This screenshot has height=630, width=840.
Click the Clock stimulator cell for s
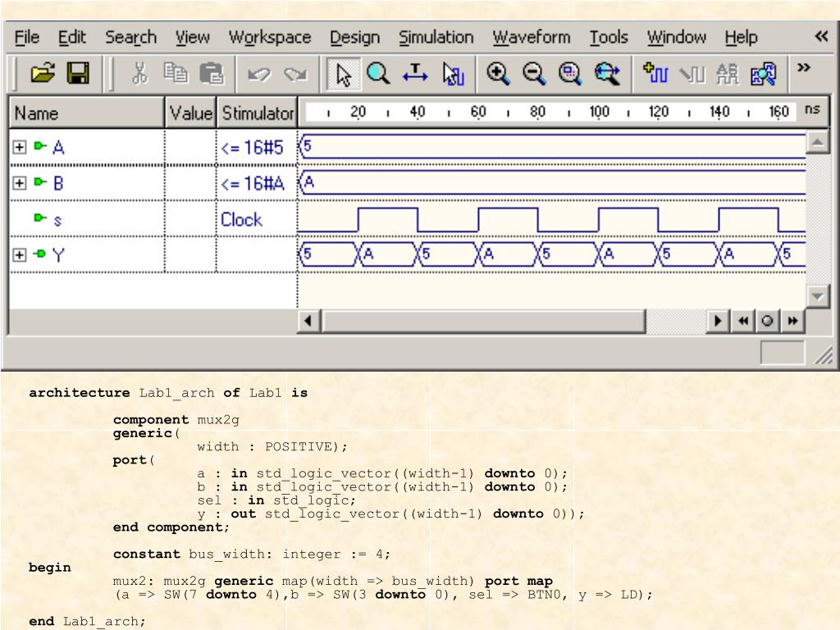[x=257, y=219]
